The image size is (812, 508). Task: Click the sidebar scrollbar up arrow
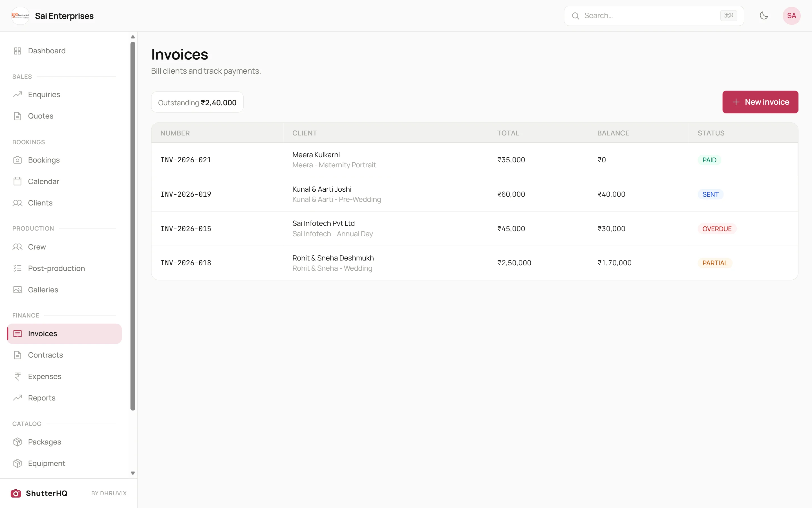tap(133, 37)
